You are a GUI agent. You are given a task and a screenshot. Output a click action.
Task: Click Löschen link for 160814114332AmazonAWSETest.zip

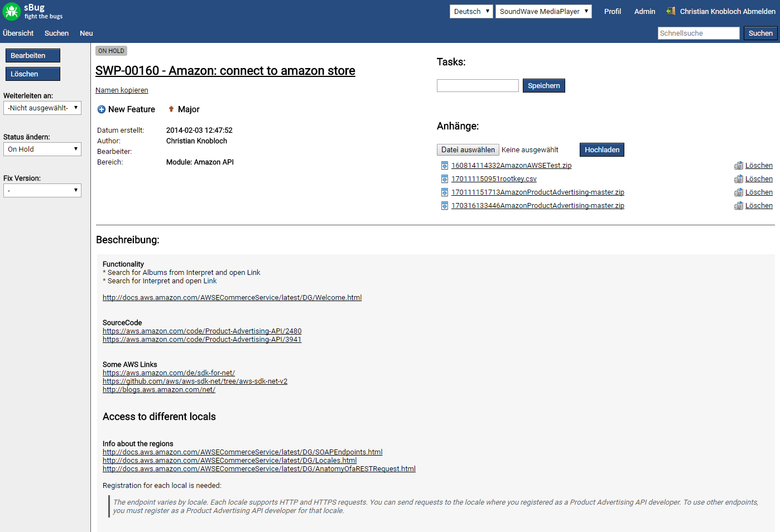click(x=759, y=166)
